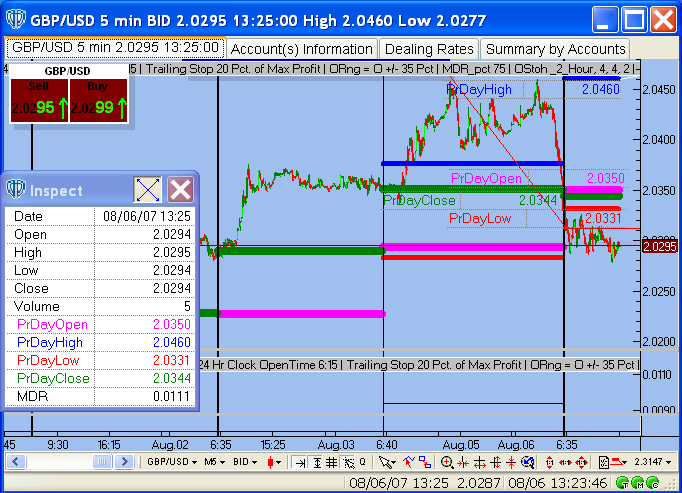
Task: Click the red vertical expand arrows icon
Action: click(x=549, y=462)
